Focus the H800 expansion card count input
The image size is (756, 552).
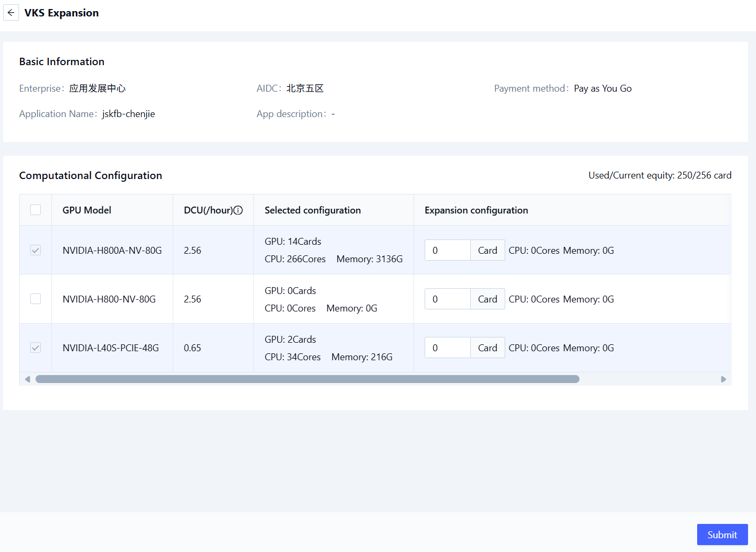(x=447, y=299)
